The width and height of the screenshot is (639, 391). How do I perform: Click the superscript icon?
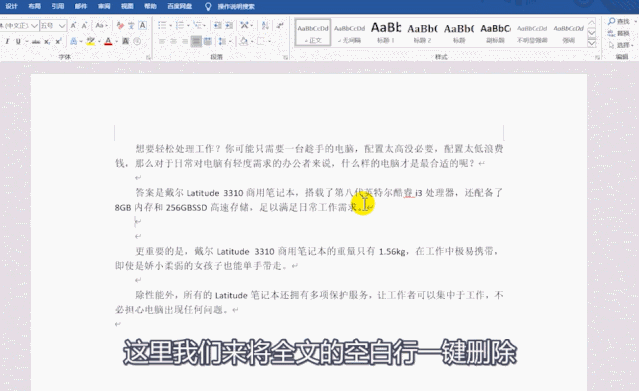coord(58,41)
